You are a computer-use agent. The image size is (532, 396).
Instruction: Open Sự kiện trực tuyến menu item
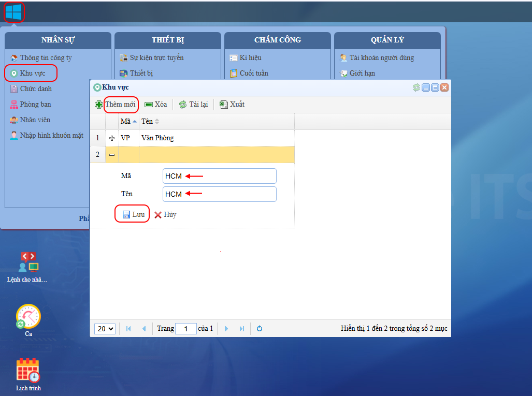(156, 57)
